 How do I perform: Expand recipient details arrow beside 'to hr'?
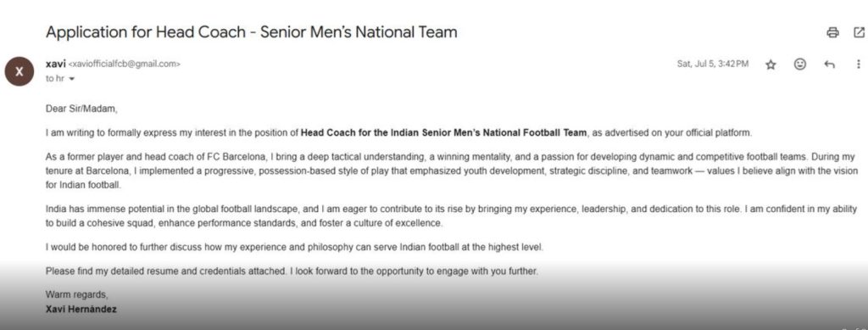pyautogui.click(x=71, y=79)
